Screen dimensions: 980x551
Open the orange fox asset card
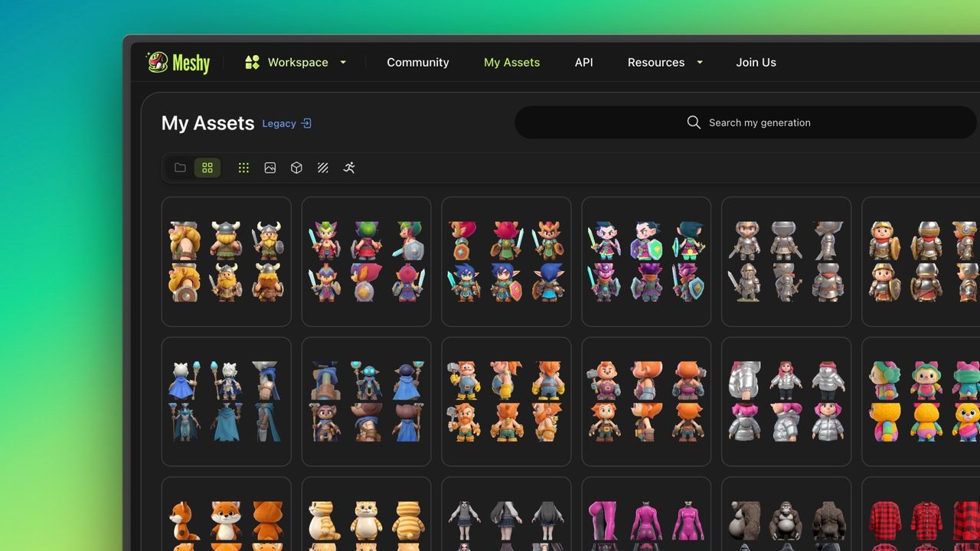point(227,514)
